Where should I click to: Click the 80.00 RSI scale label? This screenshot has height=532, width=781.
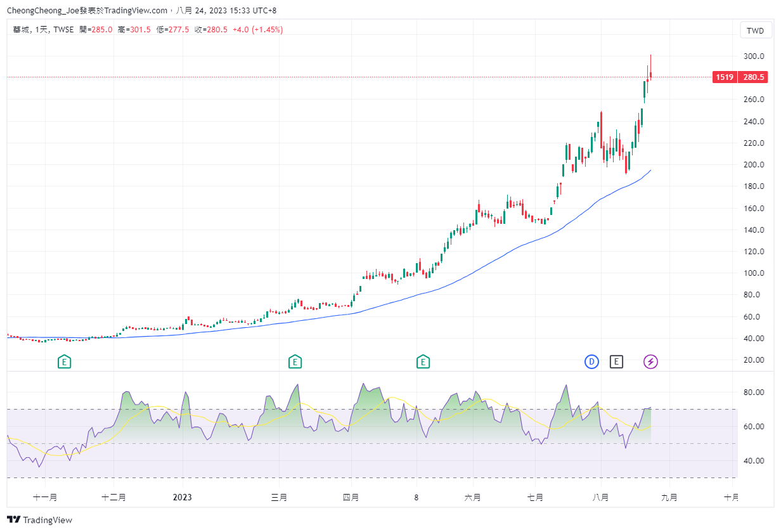(753, 393)
